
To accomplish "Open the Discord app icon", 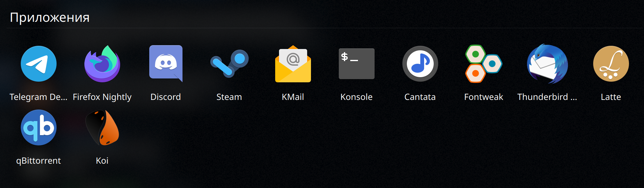I will point(166,64).
